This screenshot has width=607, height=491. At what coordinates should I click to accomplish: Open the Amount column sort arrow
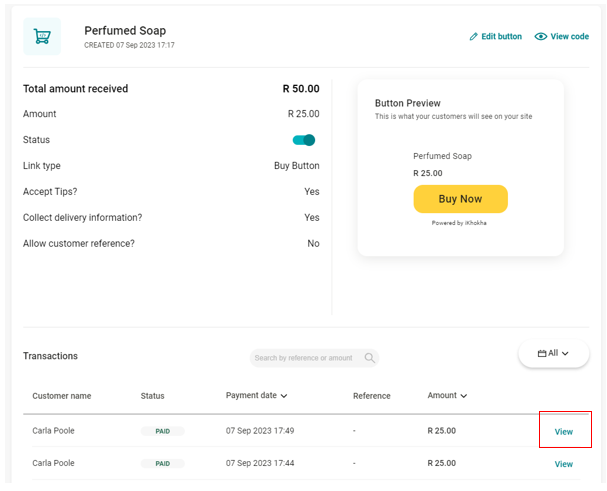[464, 396]
